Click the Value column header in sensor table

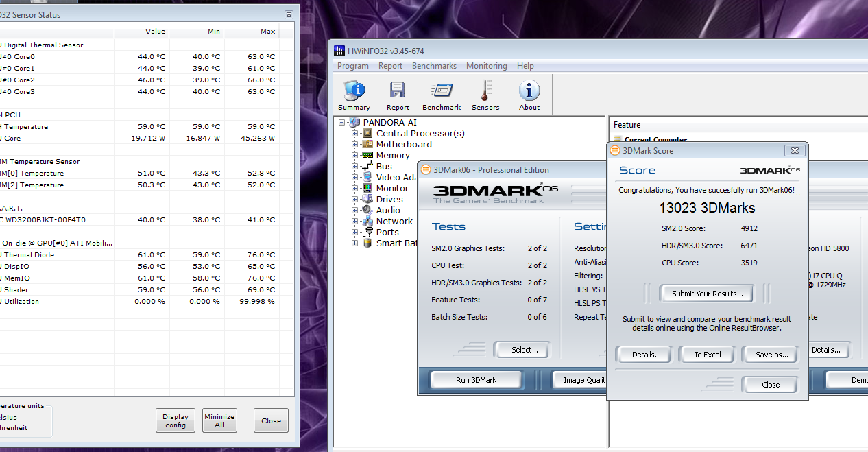click(x=142, y=31)
